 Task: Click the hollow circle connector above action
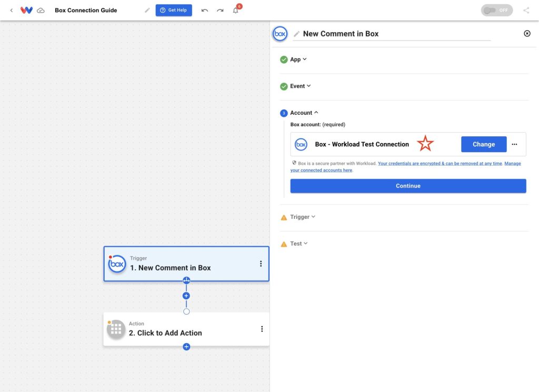pyautogui.click(x=186, y=311)
